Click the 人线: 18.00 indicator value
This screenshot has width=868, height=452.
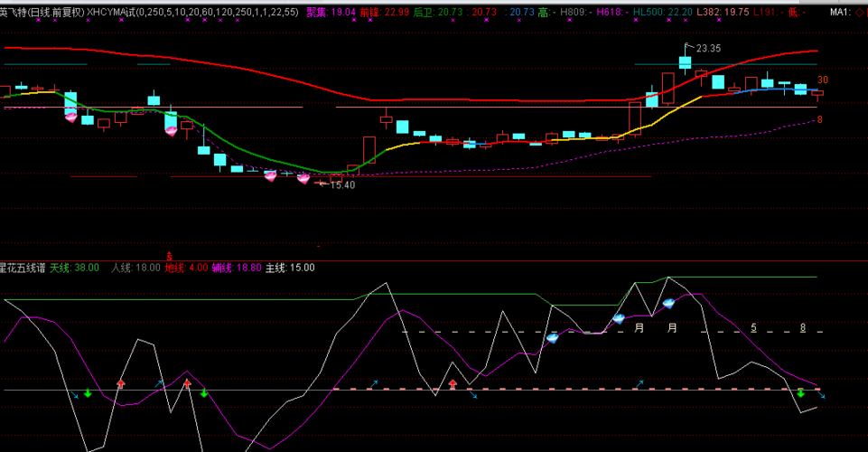[135, 268]
